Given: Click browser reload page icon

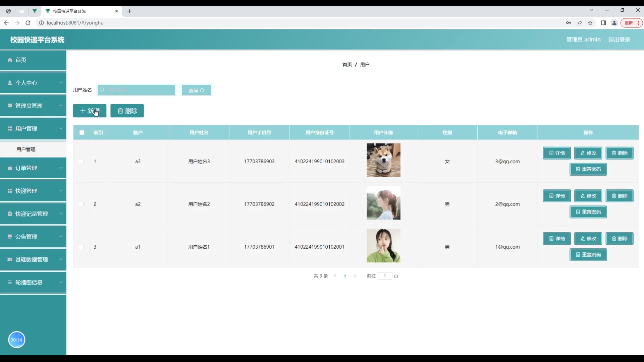Looking at the screenshot, I should (x=28, y=23).
